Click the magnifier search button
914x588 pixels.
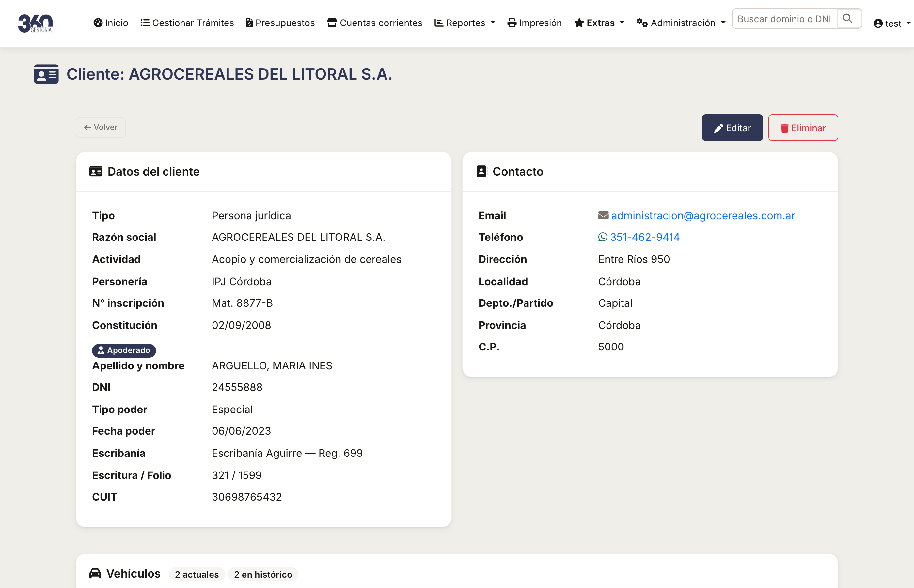[x=849, y=19]
